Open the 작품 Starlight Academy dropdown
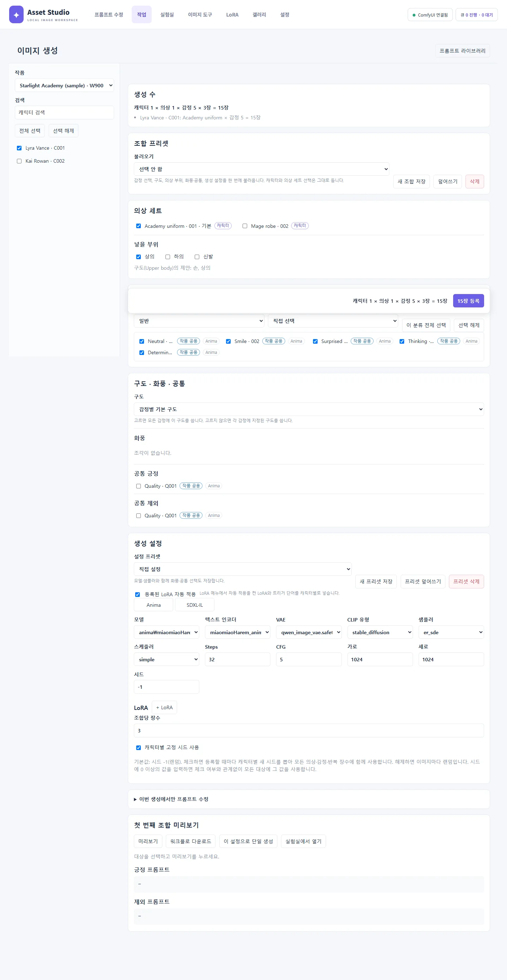507x980 pixels. pos(64,85)
